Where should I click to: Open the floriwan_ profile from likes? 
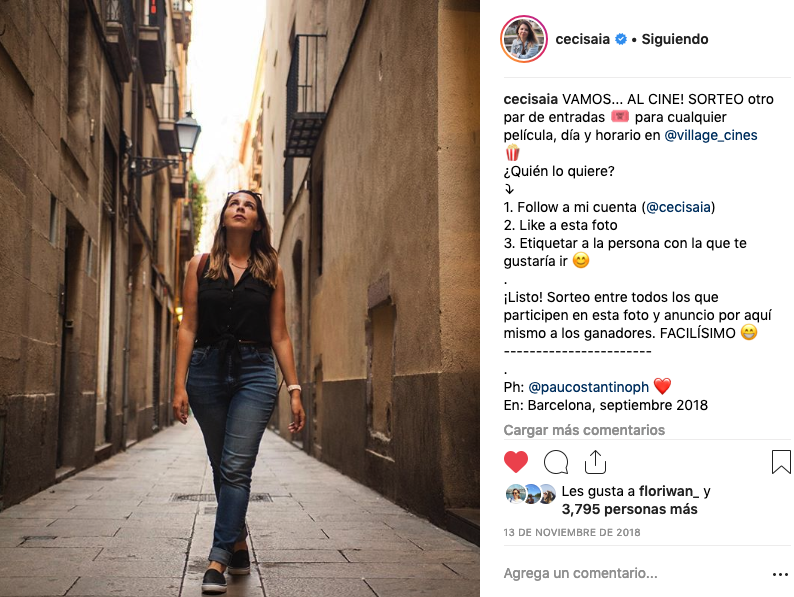(668, 491)
